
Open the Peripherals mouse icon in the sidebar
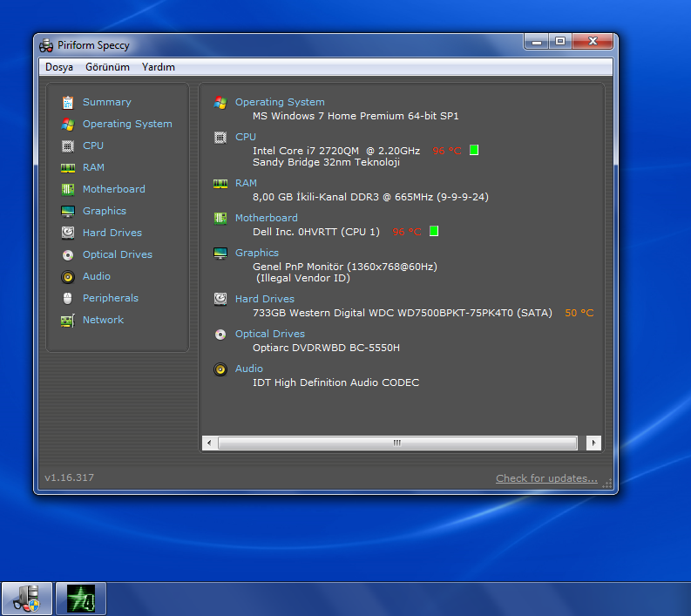click(x=67, y=299)
